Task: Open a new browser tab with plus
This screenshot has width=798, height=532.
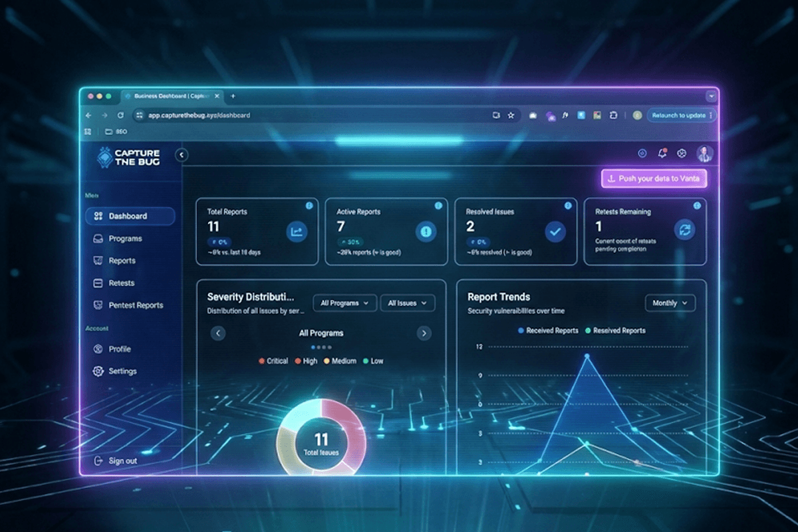Action: 233,96
